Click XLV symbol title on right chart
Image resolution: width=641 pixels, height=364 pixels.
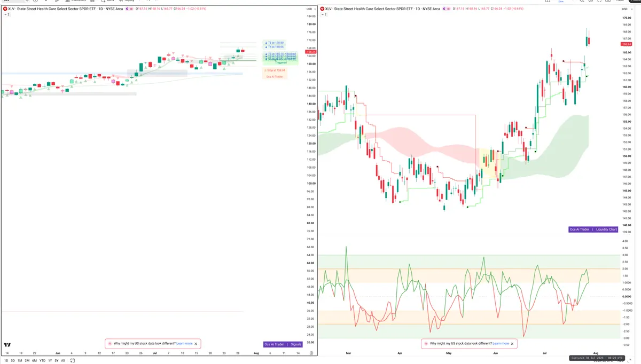[x=382, y=9]
